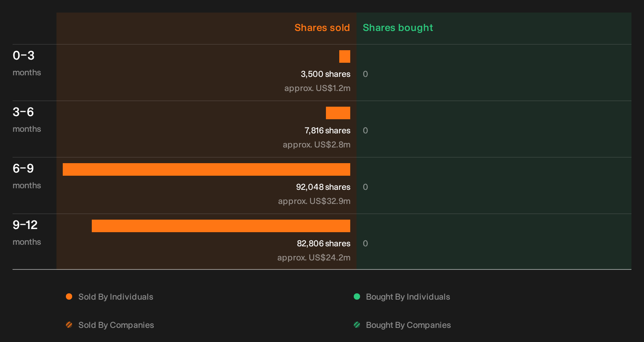The height and width of the screenshot is (342, 644).
Task: Click the Shares bought column header
Action: (x=398, y=28)
